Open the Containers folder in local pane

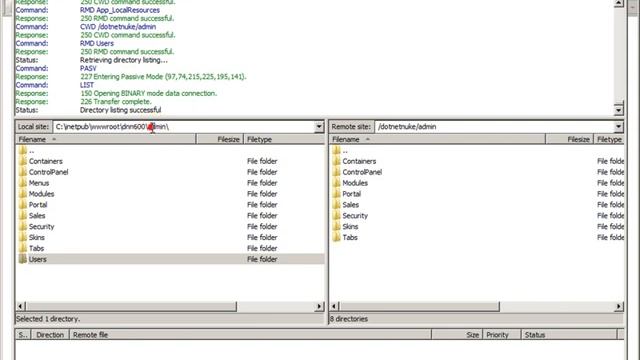click(45, 161)
